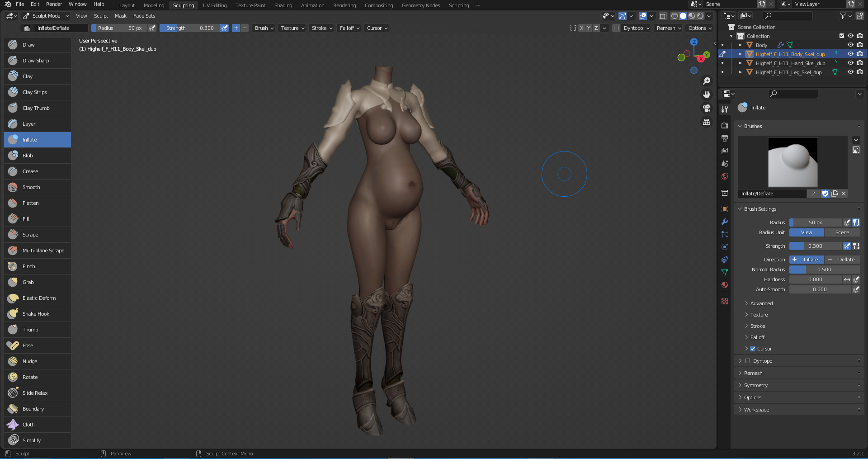Screen dimensions: 868x459
Task: Select the Clay Strips brush tool
Action: (34, 92)
